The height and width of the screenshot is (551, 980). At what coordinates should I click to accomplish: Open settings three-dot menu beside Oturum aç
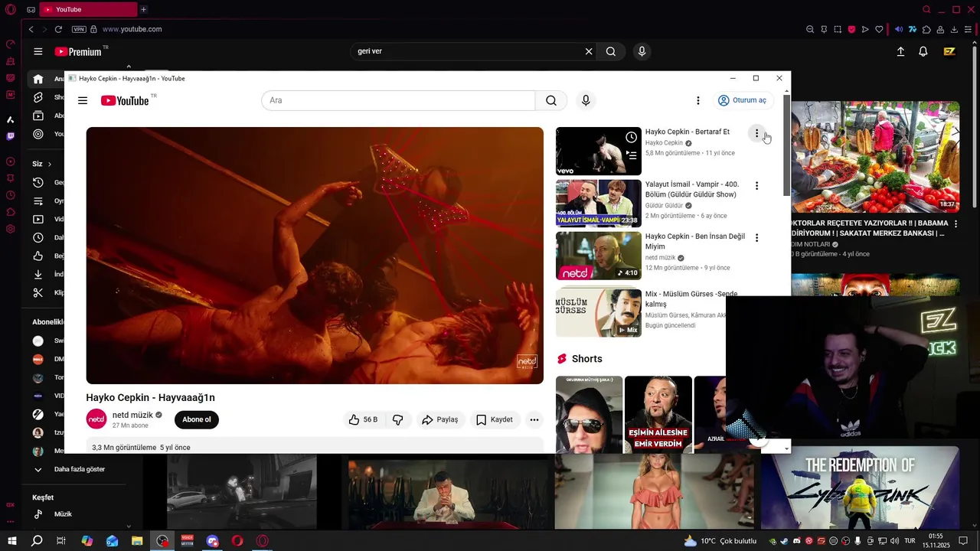(x=697, y=100)
